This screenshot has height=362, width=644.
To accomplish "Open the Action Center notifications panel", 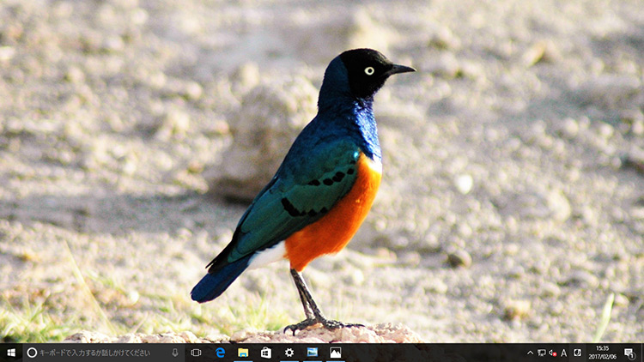I will (629, 353).
